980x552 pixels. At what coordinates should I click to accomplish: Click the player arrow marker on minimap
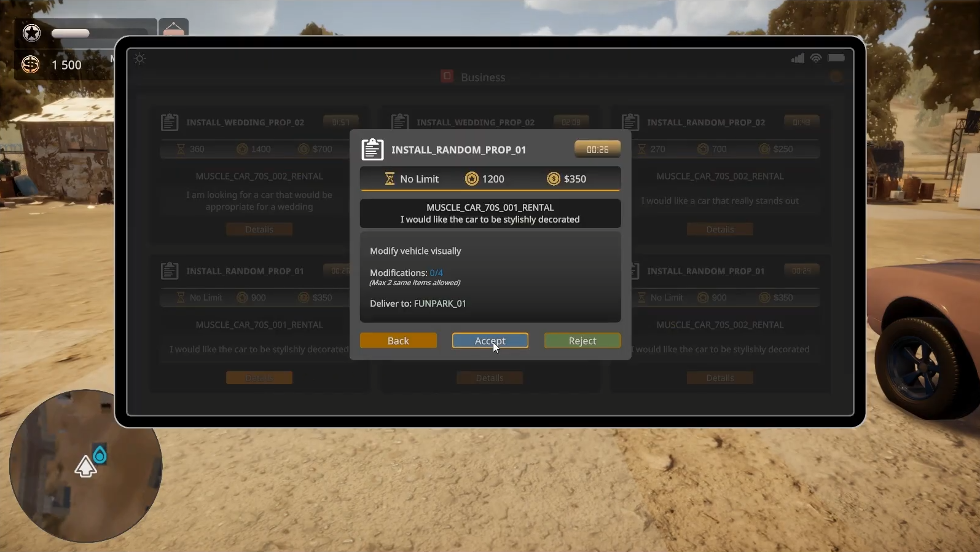85,467
